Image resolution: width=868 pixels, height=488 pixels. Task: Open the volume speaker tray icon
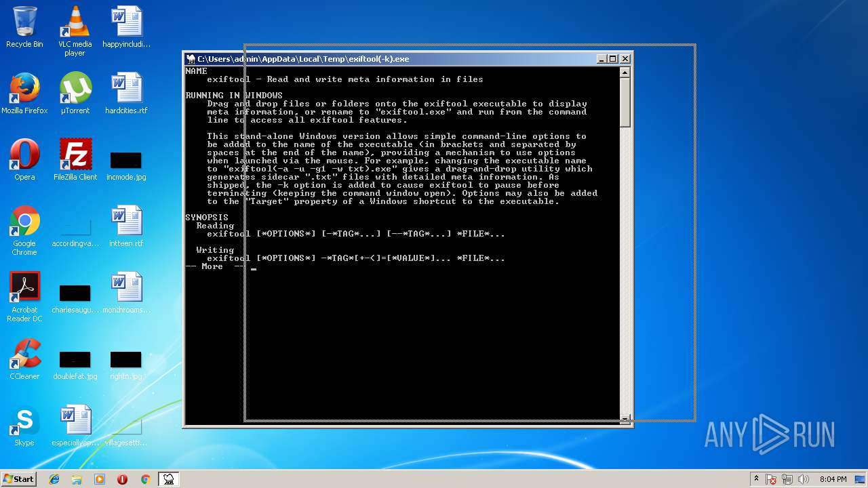tap(803, 479)
